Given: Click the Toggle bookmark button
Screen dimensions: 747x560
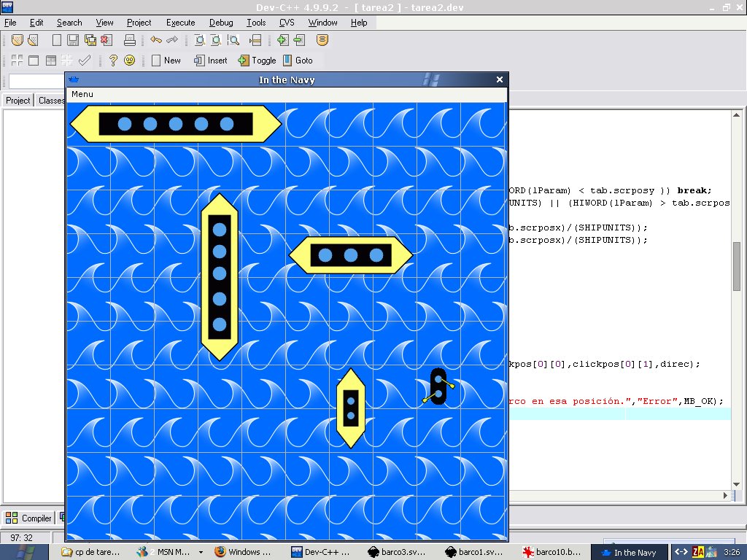Looking at the screenshot, I should pos(258,61).
